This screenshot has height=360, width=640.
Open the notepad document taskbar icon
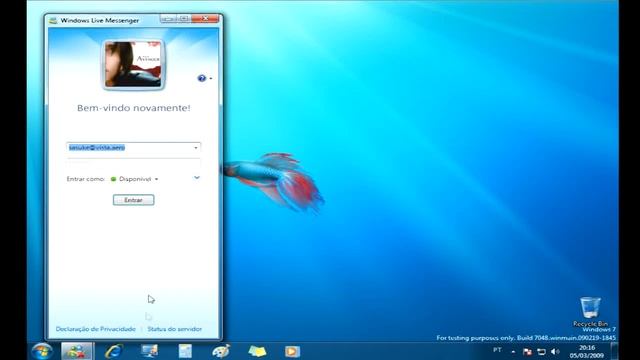coord(185,351)
